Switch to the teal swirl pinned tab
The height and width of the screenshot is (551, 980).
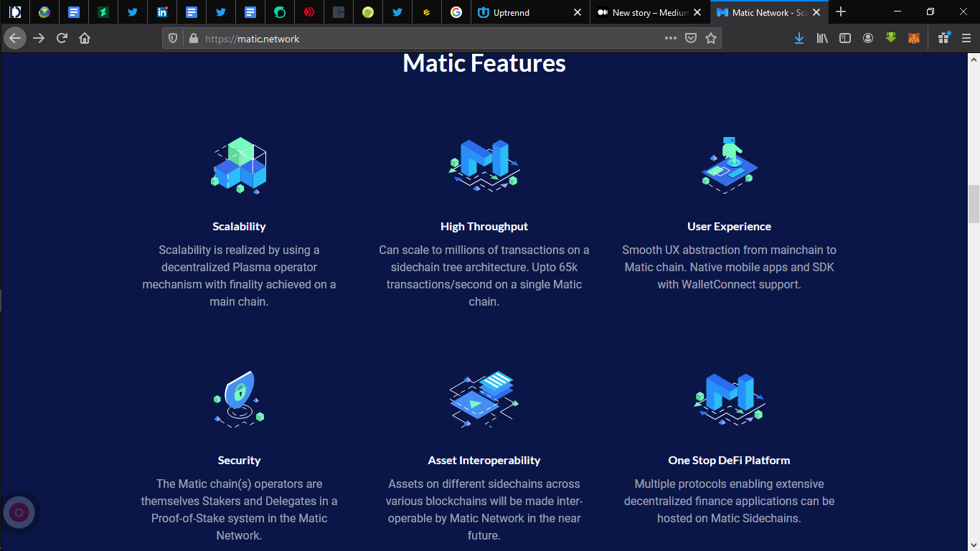280,12
